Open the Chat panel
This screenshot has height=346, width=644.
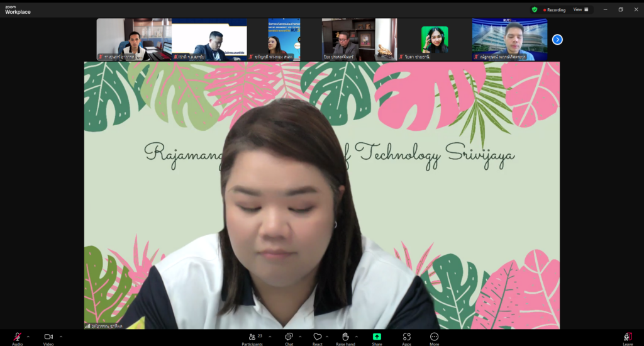(x=289, y=337)
